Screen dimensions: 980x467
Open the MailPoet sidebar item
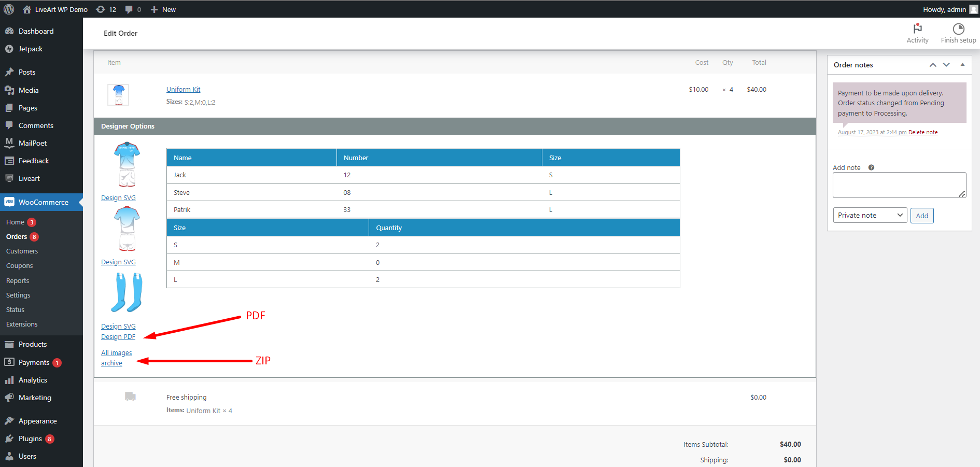[33, 143]
